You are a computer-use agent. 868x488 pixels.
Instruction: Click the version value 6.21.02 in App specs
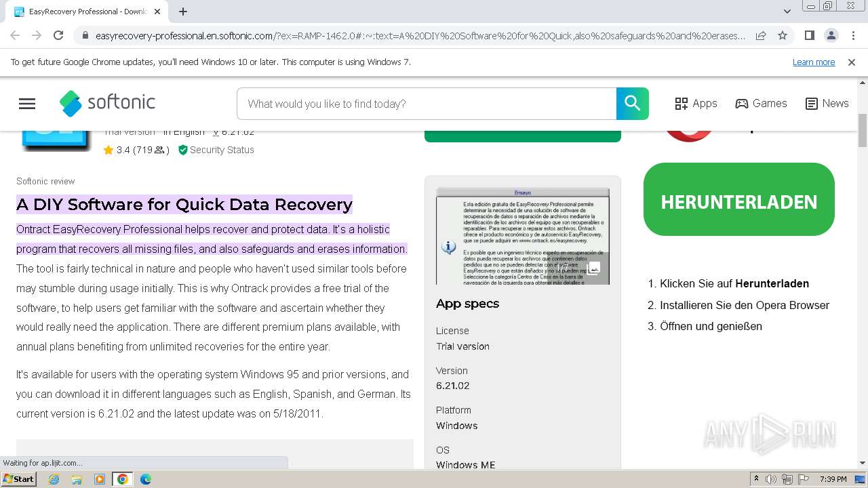click(x=452, y=386)
